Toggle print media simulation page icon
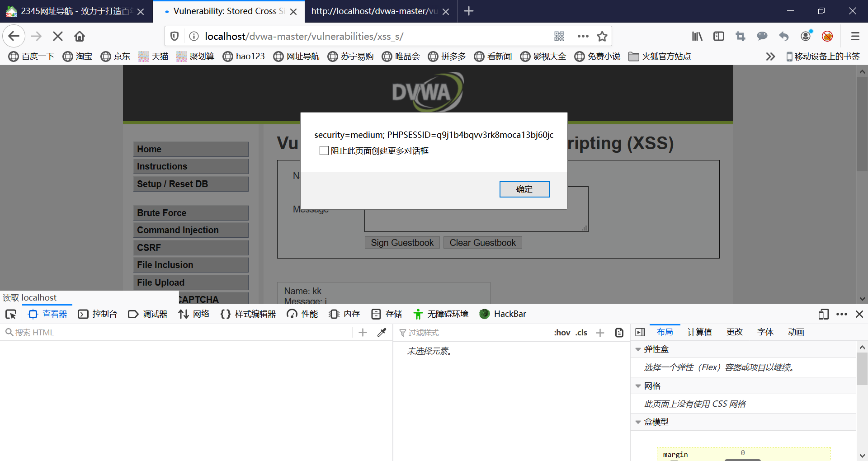The image size is (868, 461). [619, 333]
